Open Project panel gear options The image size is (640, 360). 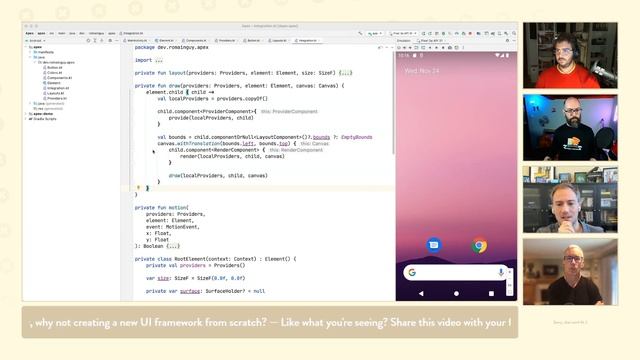coord(110,40)
